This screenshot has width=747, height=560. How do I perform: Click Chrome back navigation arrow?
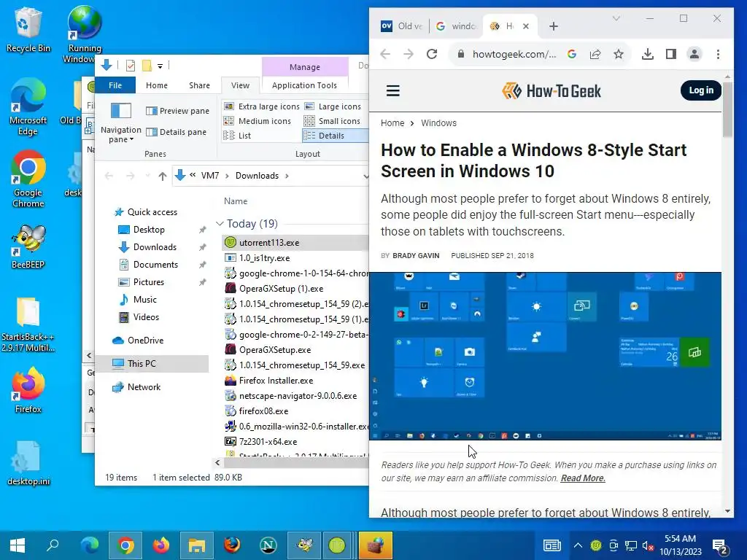click(x=385, y=54)
